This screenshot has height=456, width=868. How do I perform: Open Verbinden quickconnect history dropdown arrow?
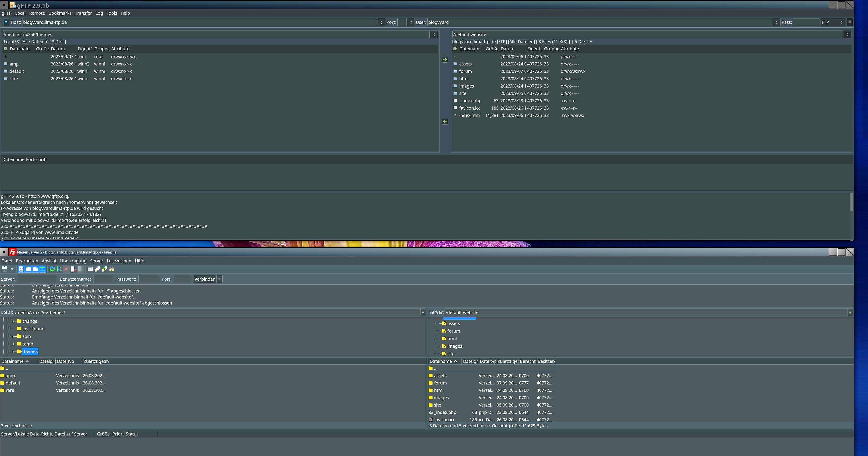(x=219, y=279)
